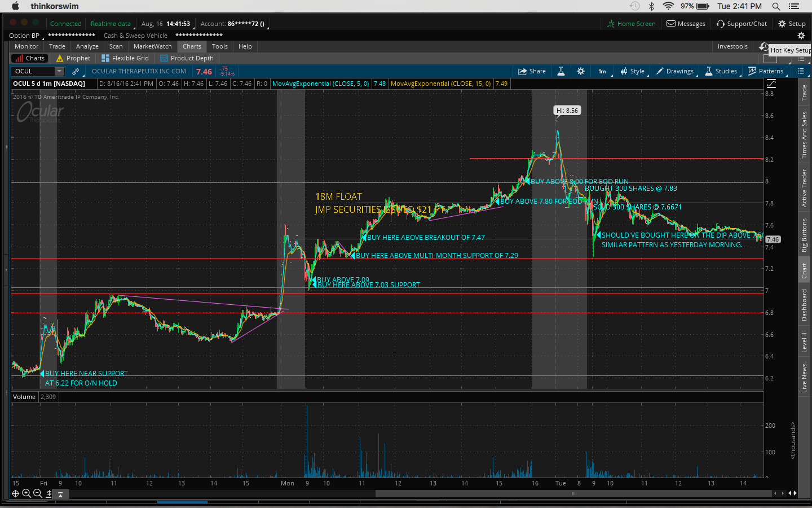The width and height of the screenshot is (812, 508).
Task: Open the Charts sub-tab with bar icon
Action: pyautogui.click(x=29, y=58)
